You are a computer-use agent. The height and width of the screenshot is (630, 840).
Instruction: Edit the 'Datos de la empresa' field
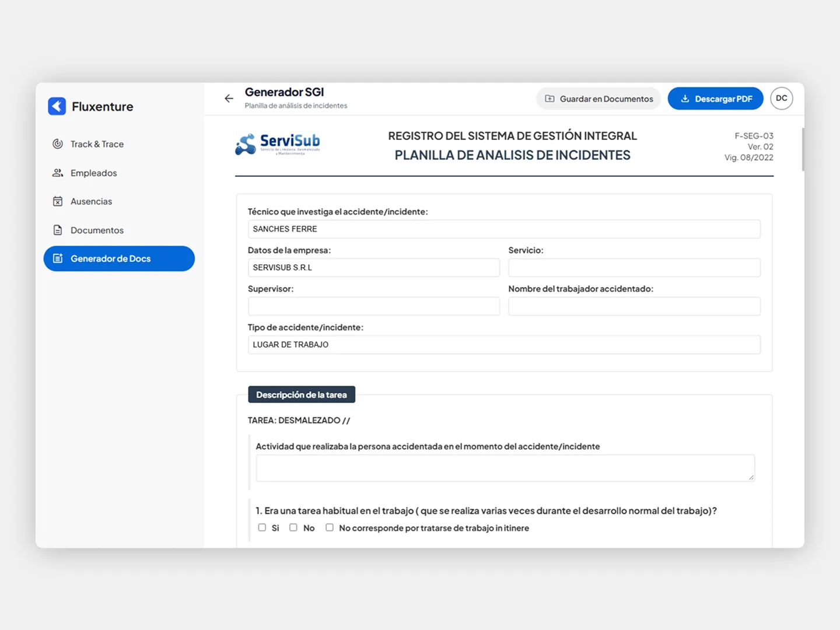[374, 268]
